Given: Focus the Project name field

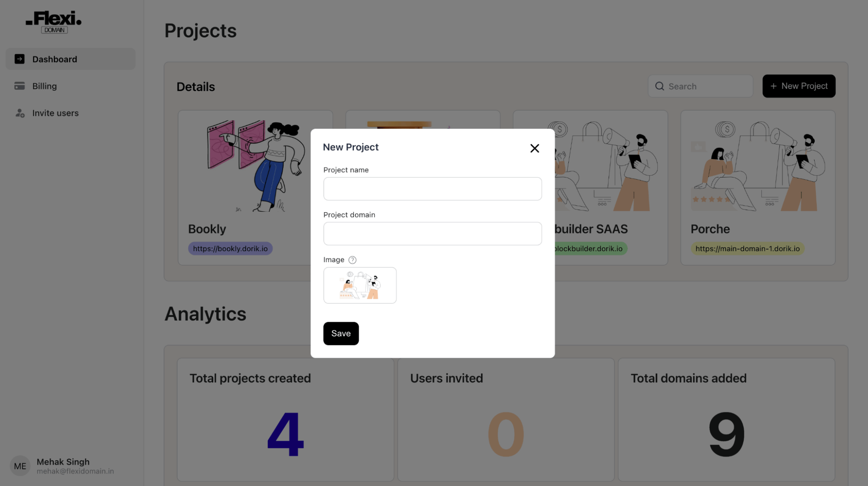Looking at the screenshot, I should click(432, 189).
